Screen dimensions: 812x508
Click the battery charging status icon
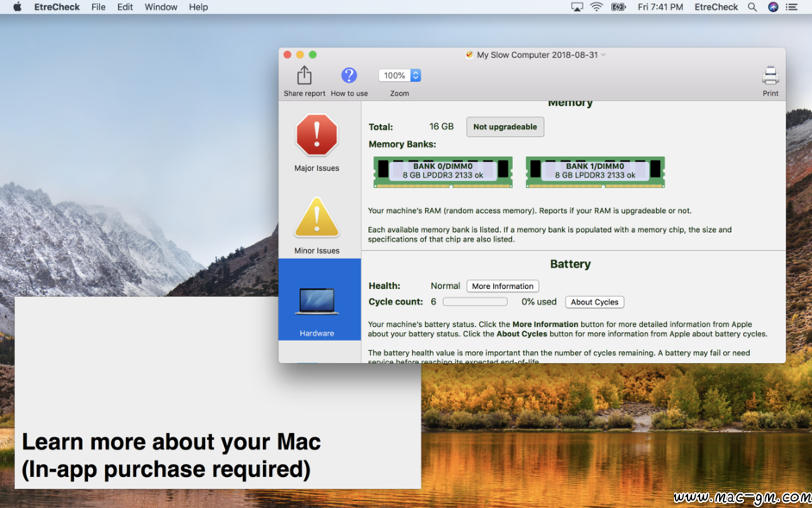click(x=618, y=7)
